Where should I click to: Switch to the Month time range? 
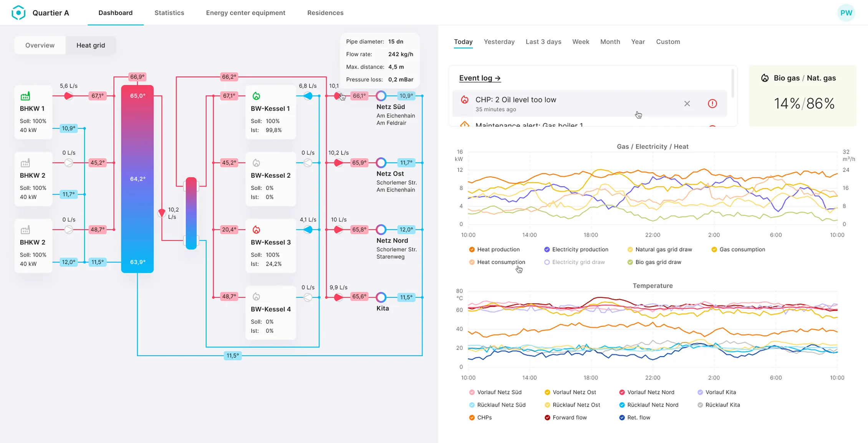click(x=610, y=41)
